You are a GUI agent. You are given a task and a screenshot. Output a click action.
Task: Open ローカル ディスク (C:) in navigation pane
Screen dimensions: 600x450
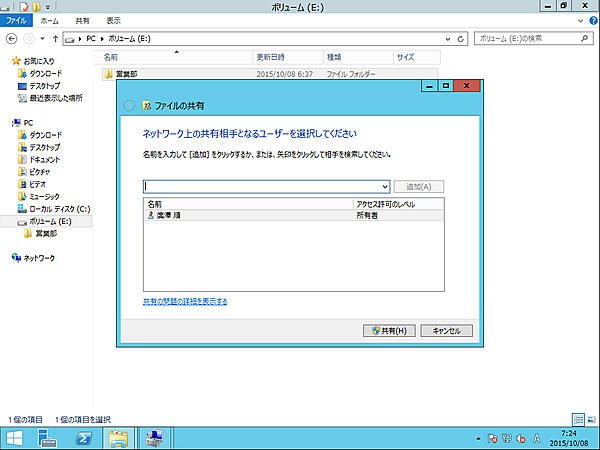[54, 209]
